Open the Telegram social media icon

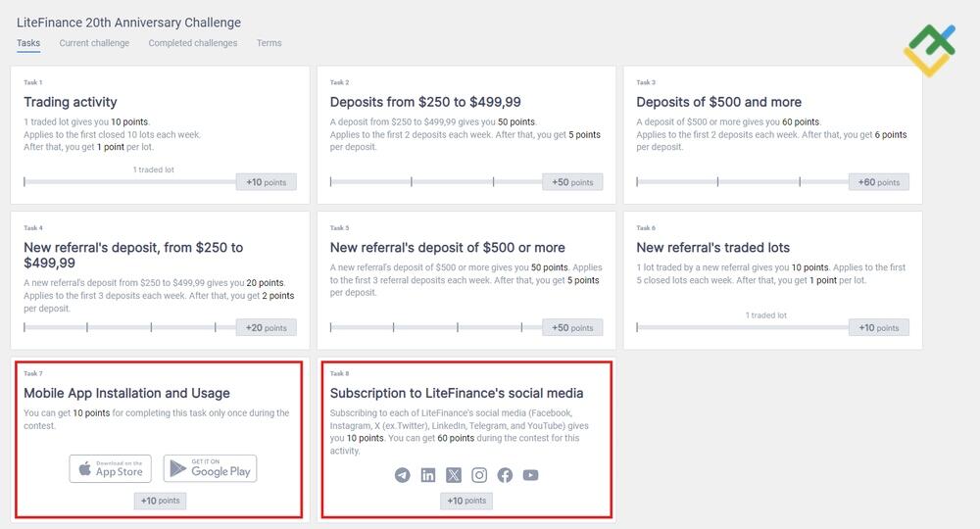pyautogui.click(x=403, y=475)
